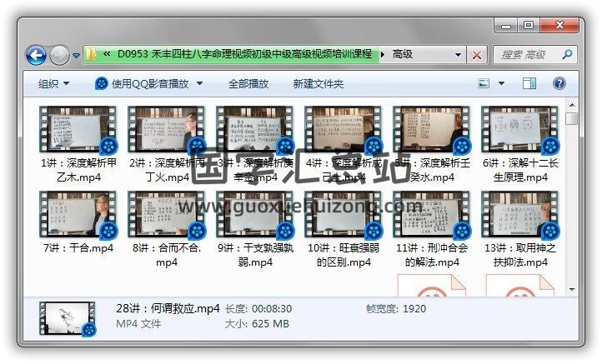Click the 搜索 高级 search field

point(525,55)
